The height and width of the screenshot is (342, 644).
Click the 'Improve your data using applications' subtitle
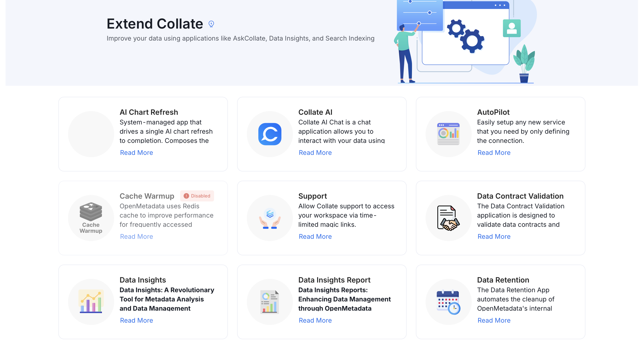point(241,38)
